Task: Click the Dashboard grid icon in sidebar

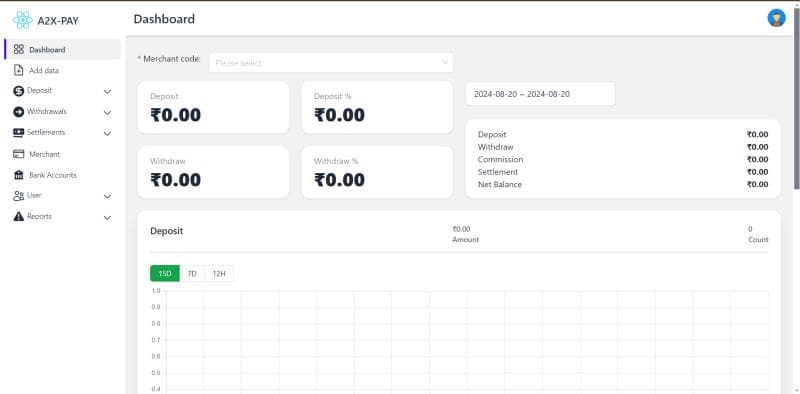Action: (x=19, y=50)
